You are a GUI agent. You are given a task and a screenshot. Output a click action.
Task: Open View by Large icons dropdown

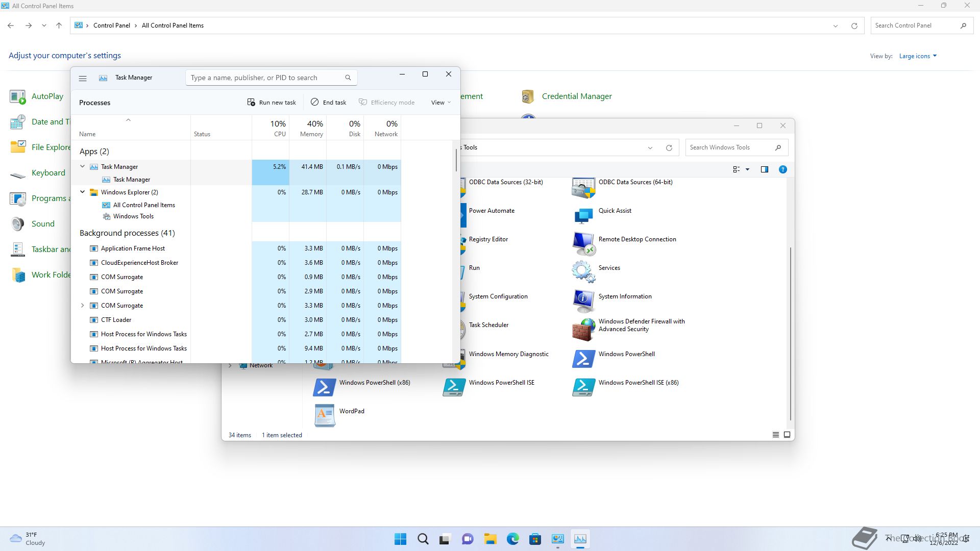pyautogui.click(x=918, y=56)
